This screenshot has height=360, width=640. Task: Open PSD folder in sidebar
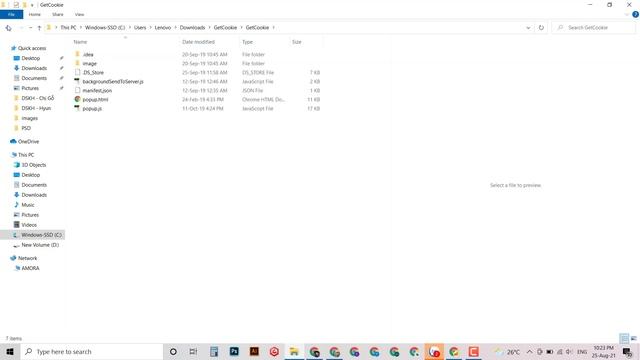coord(26,128)
